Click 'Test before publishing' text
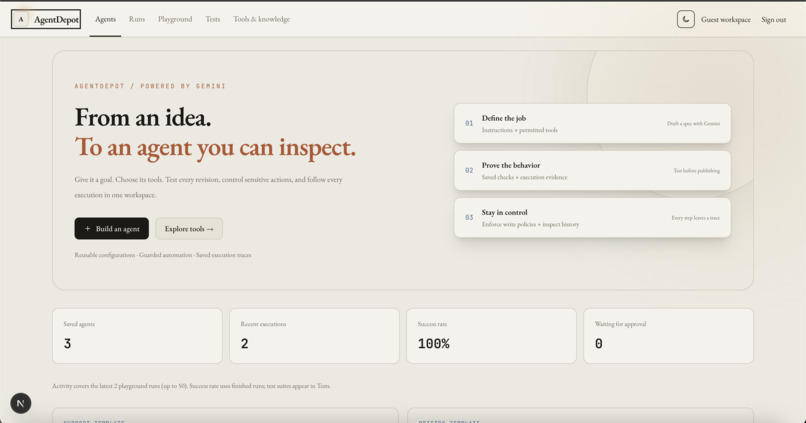Viewport: 806px width, 423px height. (697, 171)
